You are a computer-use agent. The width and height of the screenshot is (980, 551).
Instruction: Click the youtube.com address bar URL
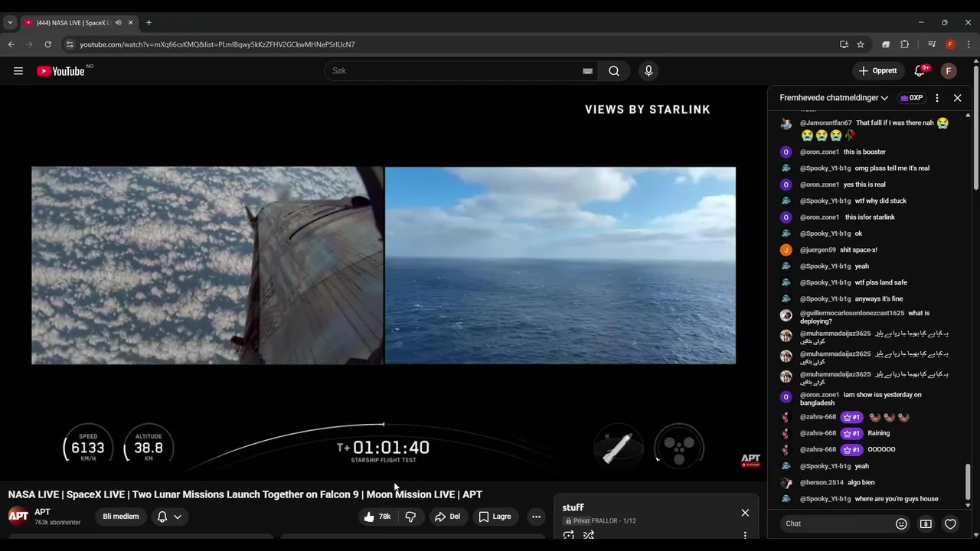[217, 44]
